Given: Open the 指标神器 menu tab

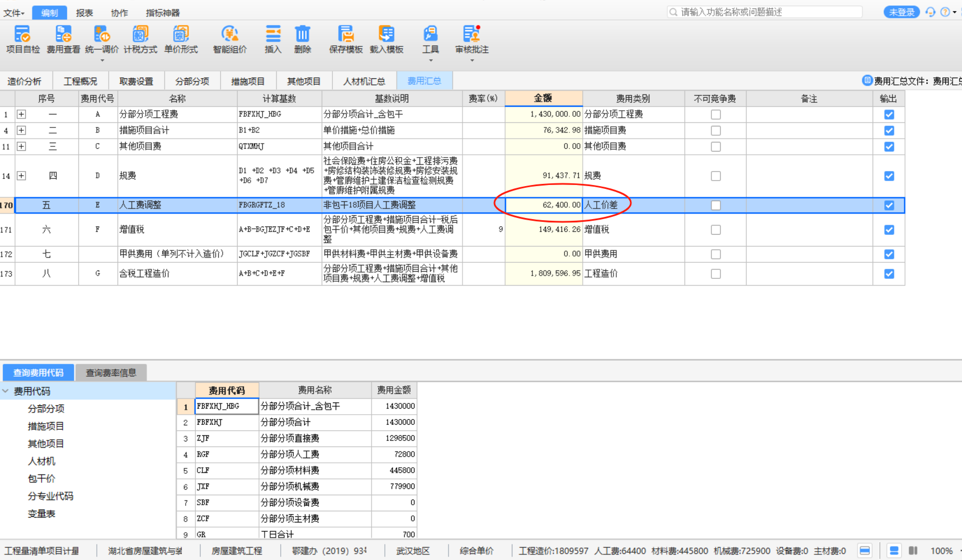Looking at the screenshot, I should point(163,12).
